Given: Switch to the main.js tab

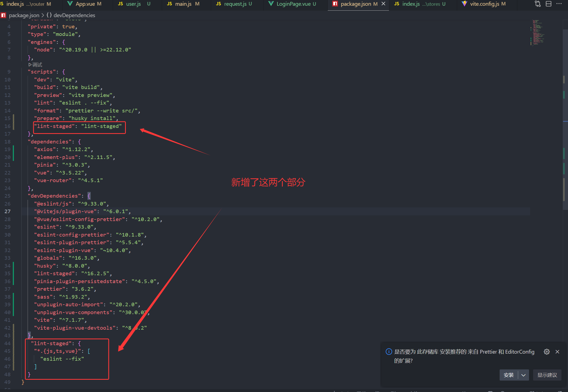Looking at the screenshot, I should [183, 4].
